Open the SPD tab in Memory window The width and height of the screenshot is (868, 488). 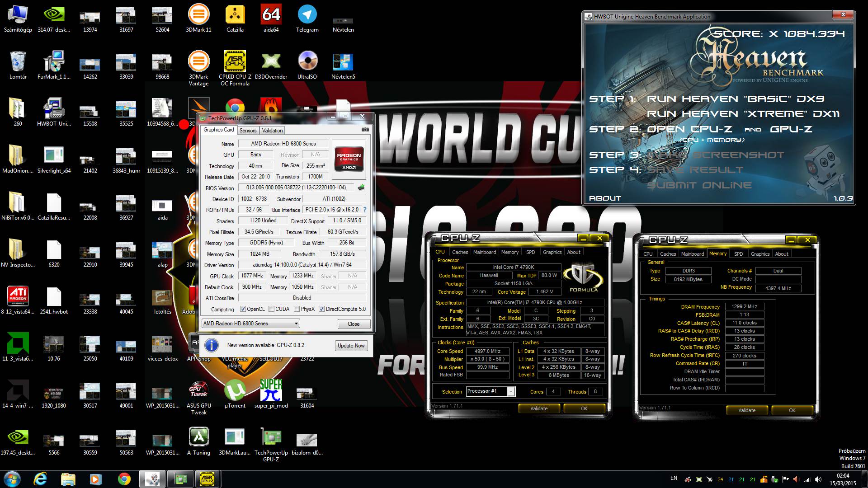pos(738,254)
